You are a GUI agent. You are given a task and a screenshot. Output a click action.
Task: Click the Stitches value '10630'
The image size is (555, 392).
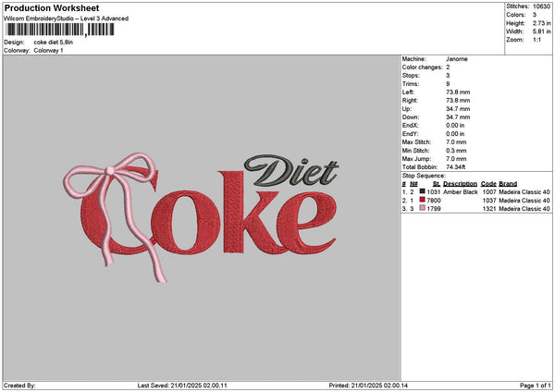[541, 6]
